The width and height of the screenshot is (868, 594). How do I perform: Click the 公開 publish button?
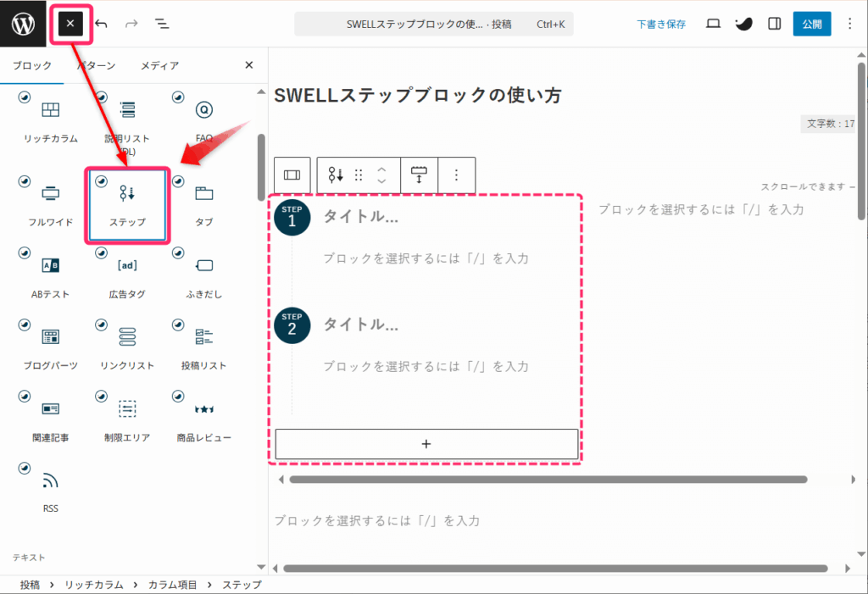coord(812,24)
